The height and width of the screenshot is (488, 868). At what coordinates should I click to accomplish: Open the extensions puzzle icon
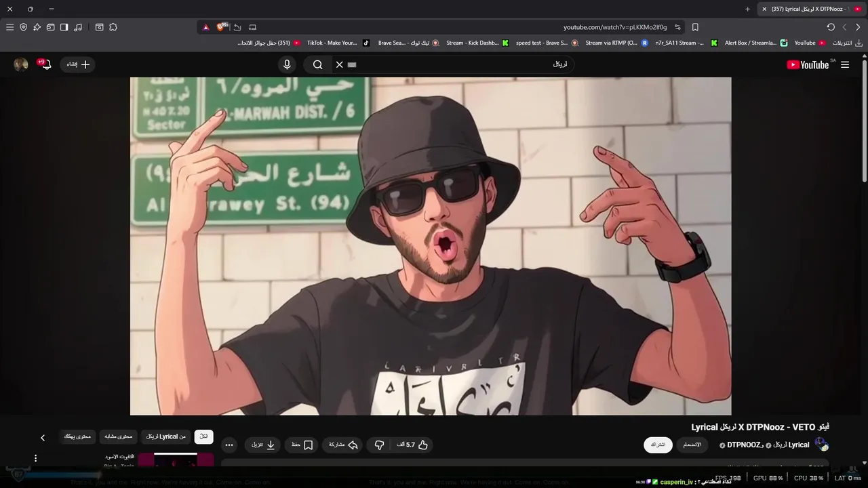(113, 27)
